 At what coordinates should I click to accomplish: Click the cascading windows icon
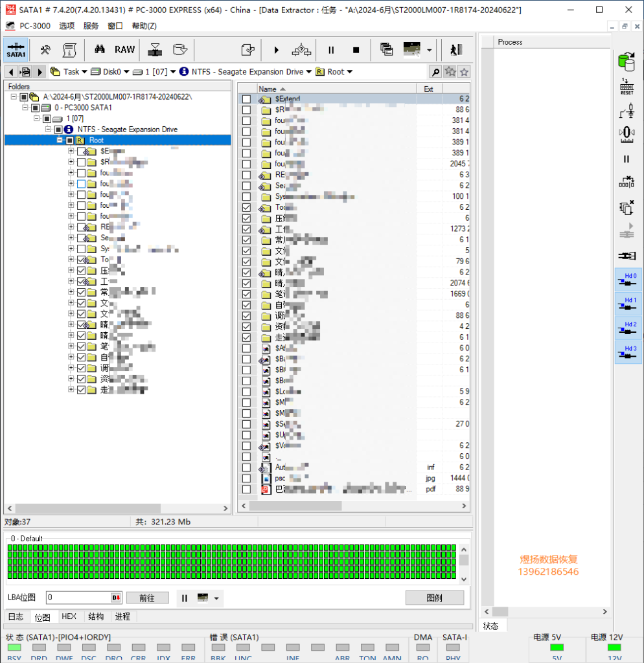(386, 49)
